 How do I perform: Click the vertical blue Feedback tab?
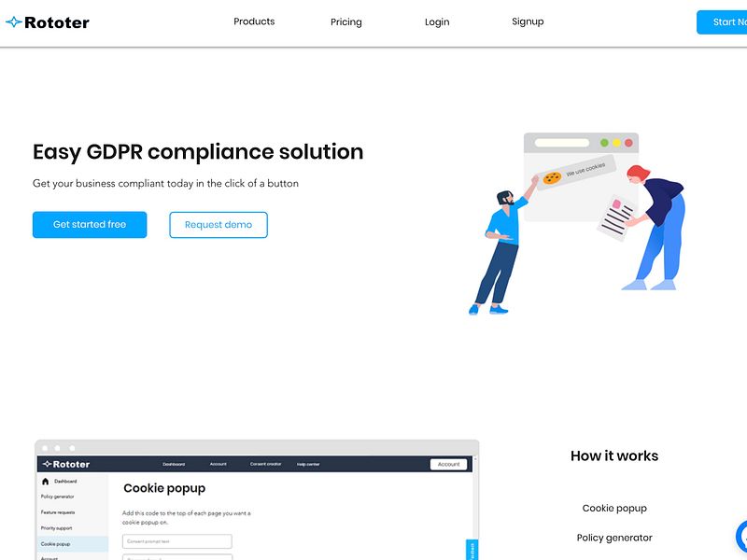click(x=472, y=550)
